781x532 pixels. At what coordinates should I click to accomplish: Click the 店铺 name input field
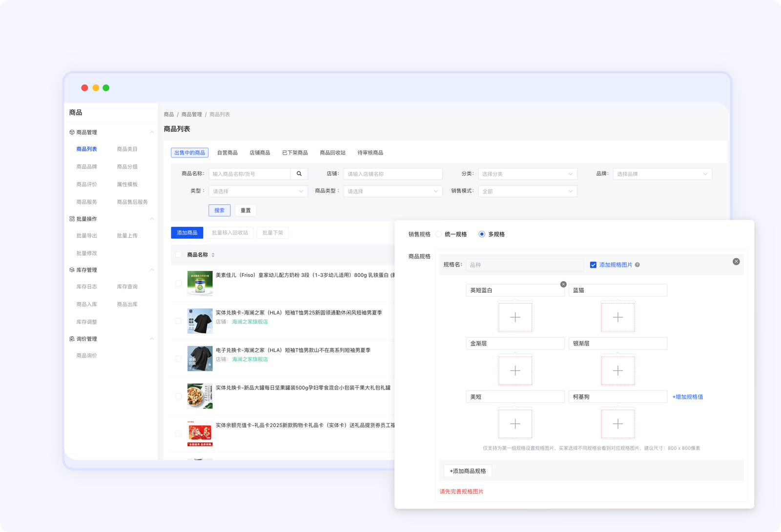[392, 174]
